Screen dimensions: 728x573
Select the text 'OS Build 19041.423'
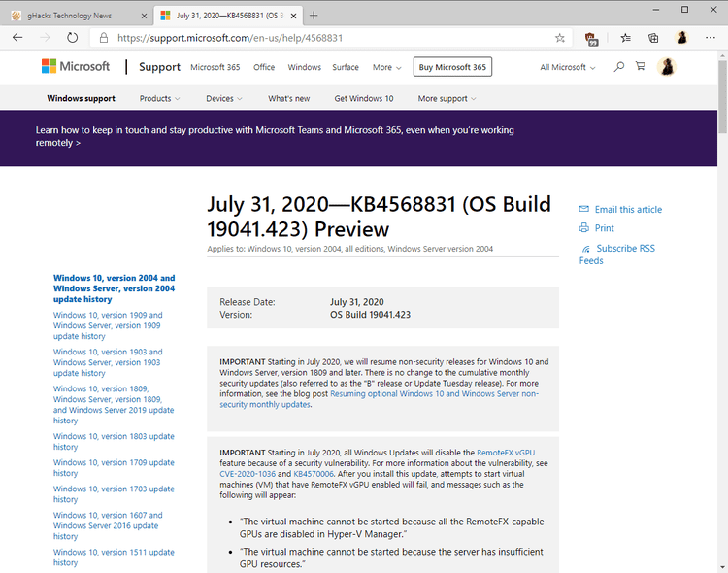coord(370,315)
